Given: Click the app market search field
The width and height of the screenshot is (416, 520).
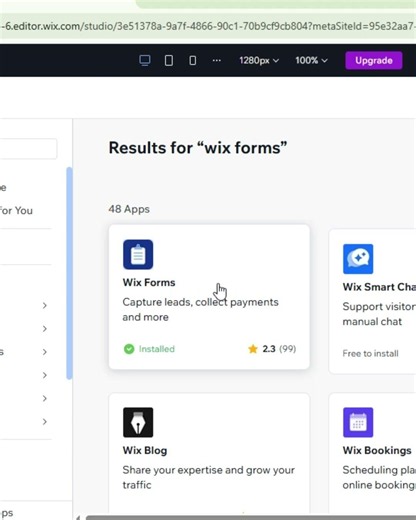Looking at the screenshot, I should click(28, 148).
